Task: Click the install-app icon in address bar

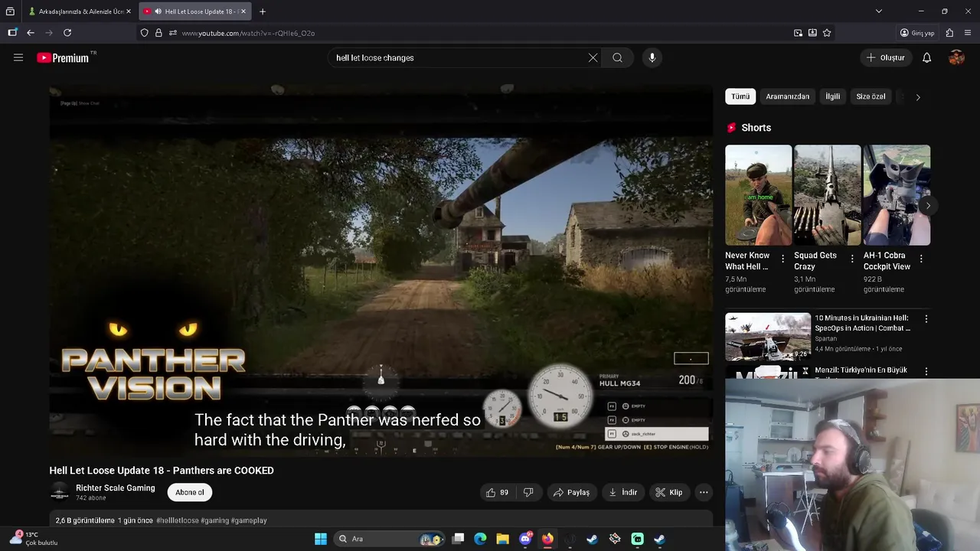Action: [812, 33]
